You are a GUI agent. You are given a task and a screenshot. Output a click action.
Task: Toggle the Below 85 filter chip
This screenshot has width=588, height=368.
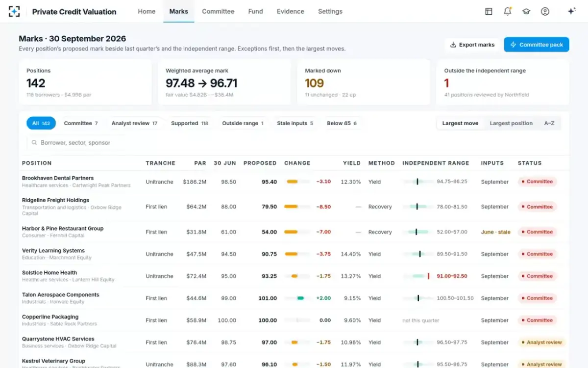[x=342, y=123]
